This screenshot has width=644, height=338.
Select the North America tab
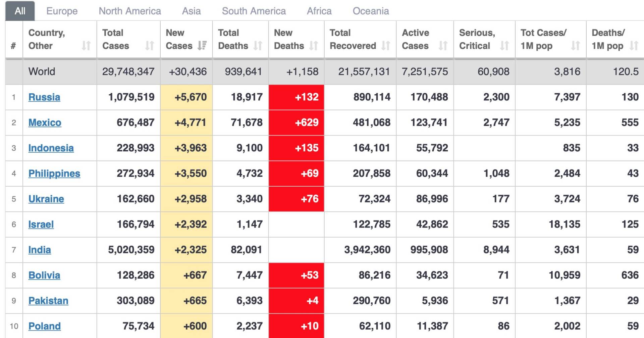coord(130,11)
